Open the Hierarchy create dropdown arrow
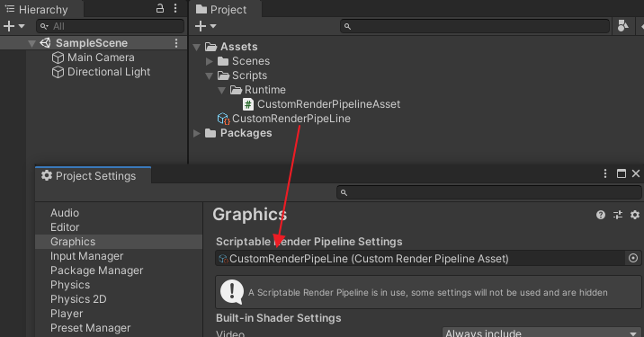The width and height of the screenshot is (644, 337). click(22, 26)
